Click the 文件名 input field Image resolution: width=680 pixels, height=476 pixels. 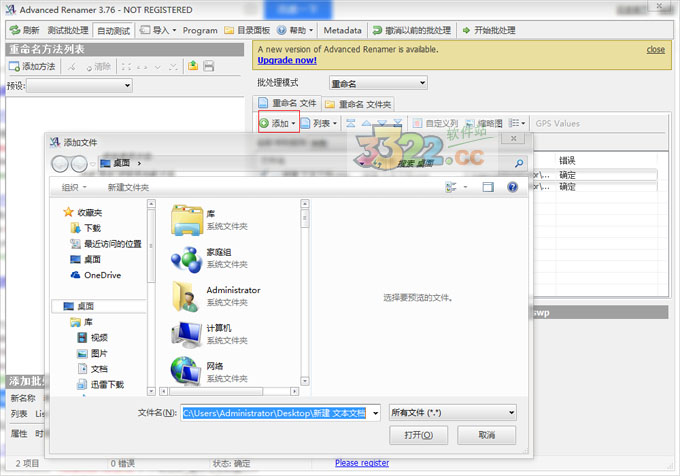tap(275, 413)
